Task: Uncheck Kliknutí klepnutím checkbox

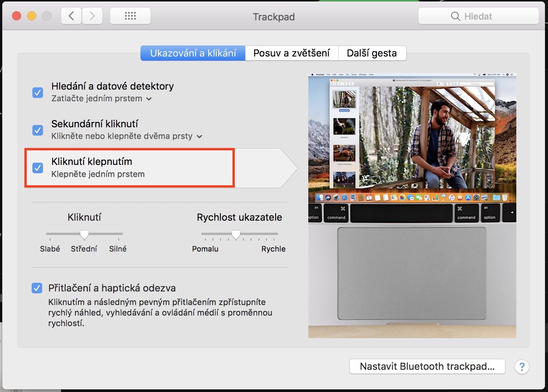Action: (38, 168)
